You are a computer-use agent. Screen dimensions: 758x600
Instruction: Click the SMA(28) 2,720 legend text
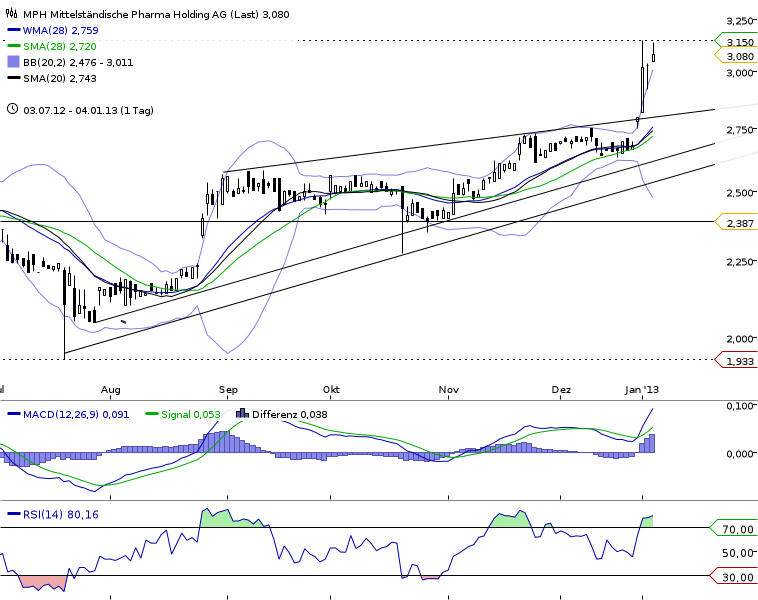[x=59, y=46]
